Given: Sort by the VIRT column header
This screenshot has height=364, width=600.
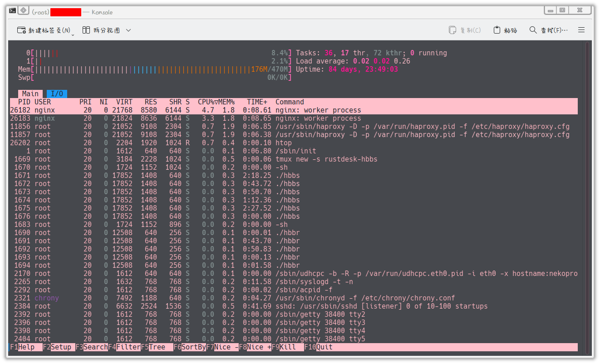Looking at the screenshot, I should 124,102.
